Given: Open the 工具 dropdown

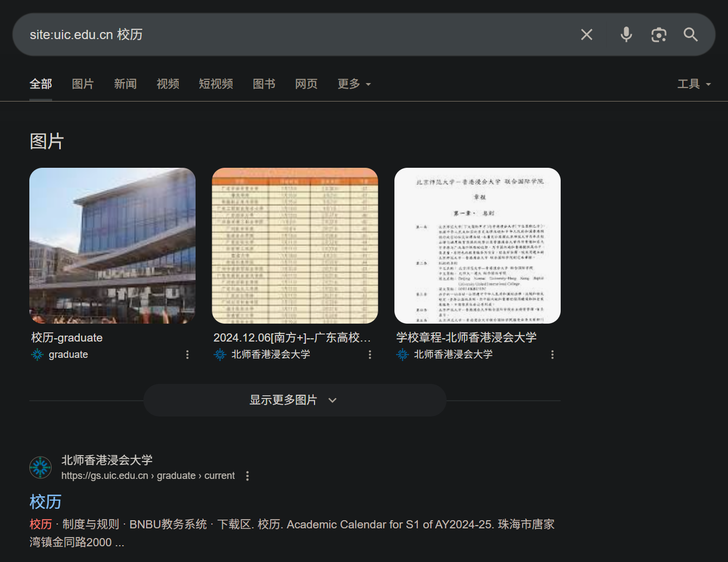Looking at the screenshot, I should click(x=694, y=84).
